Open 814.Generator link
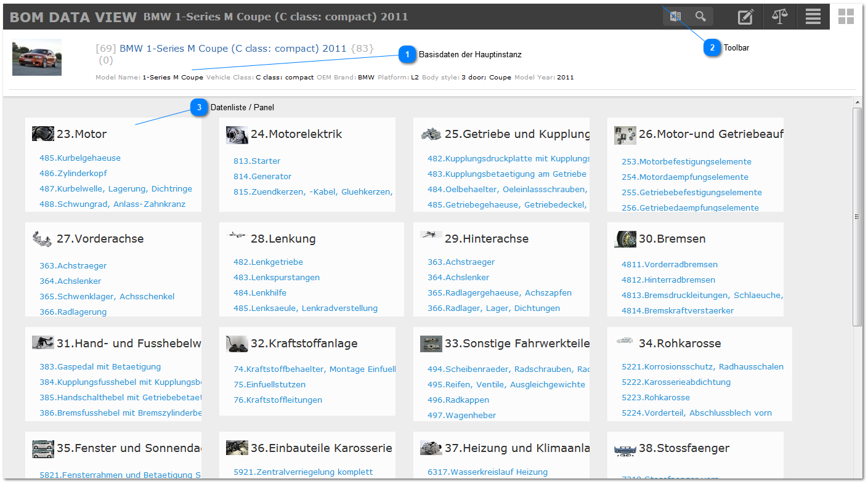 point(262,177)
